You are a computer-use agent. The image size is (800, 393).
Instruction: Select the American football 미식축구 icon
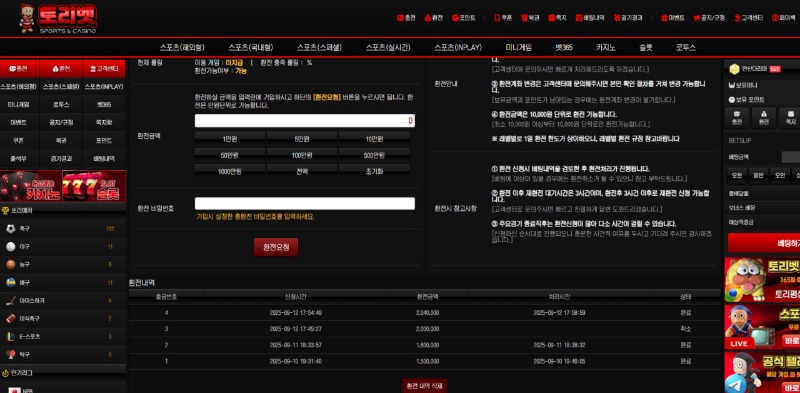click(11, 318)
